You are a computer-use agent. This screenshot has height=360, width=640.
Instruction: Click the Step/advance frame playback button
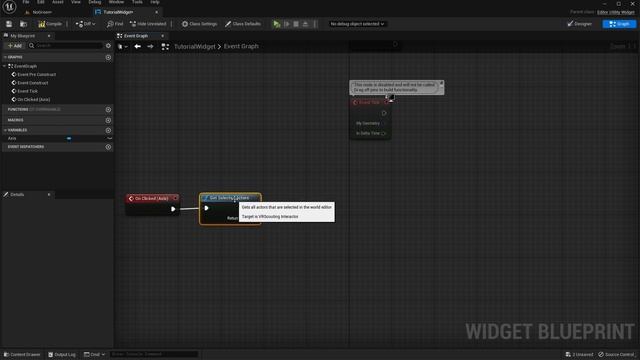pyautogui.click(x=287, y=24)
